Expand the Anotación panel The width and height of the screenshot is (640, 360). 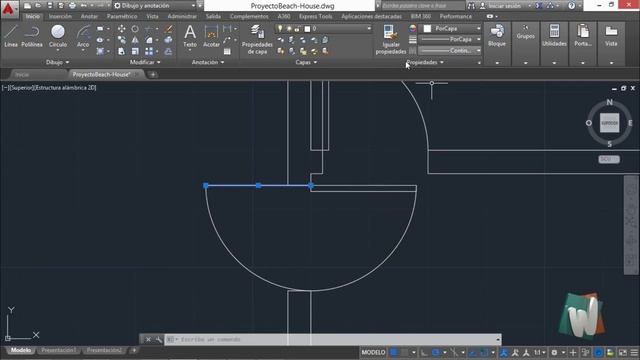[208, 62]
